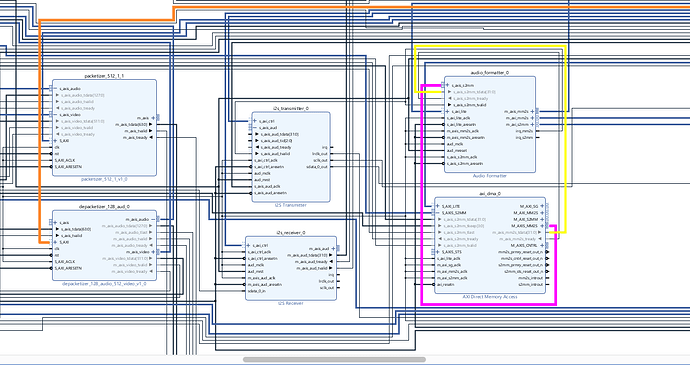690x365 pixels.
Task: Collapse s_axis_aud interface on i2s_transmitter_0
Action: tap(255, 128)
